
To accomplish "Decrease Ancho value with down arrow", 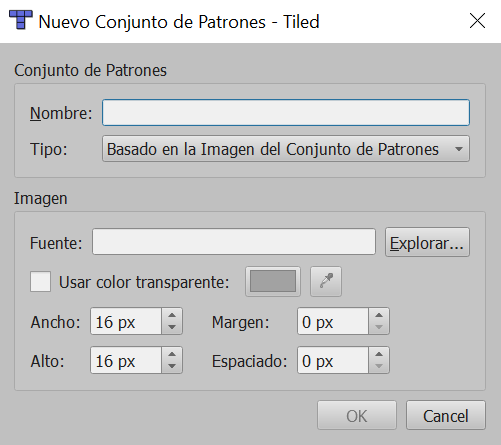I will (172, 327).
